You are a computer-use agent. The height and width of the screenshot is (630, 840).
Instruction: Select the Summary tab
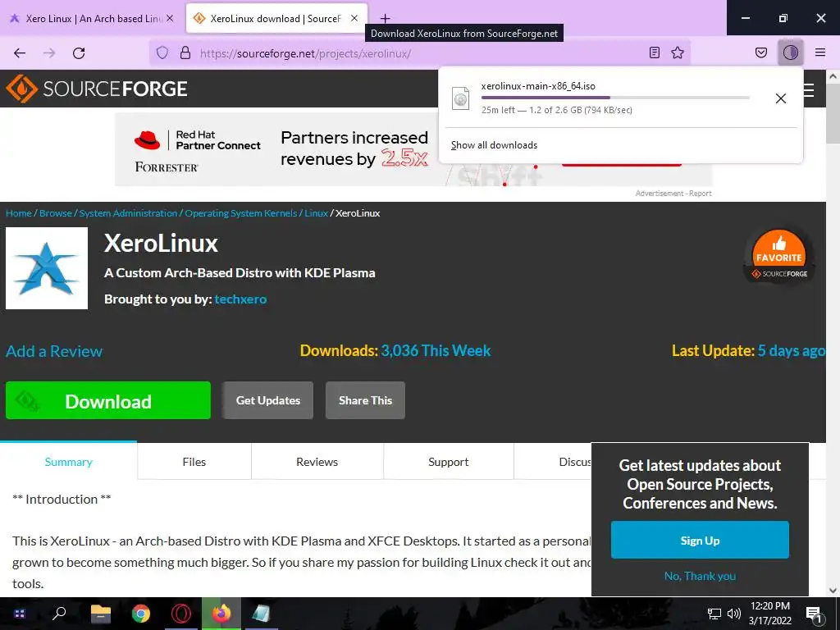(x=69, y=462)
